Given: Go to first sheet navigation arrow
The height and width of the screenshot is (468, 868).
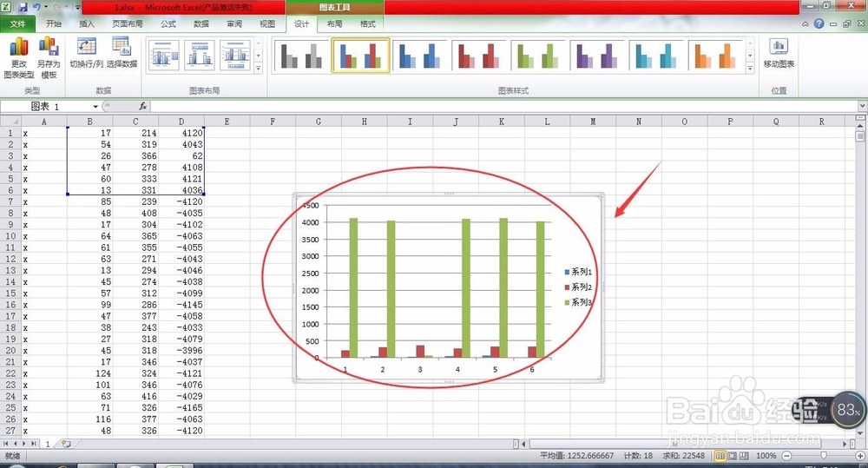Looking at the screenshot, I should point(5,444).
